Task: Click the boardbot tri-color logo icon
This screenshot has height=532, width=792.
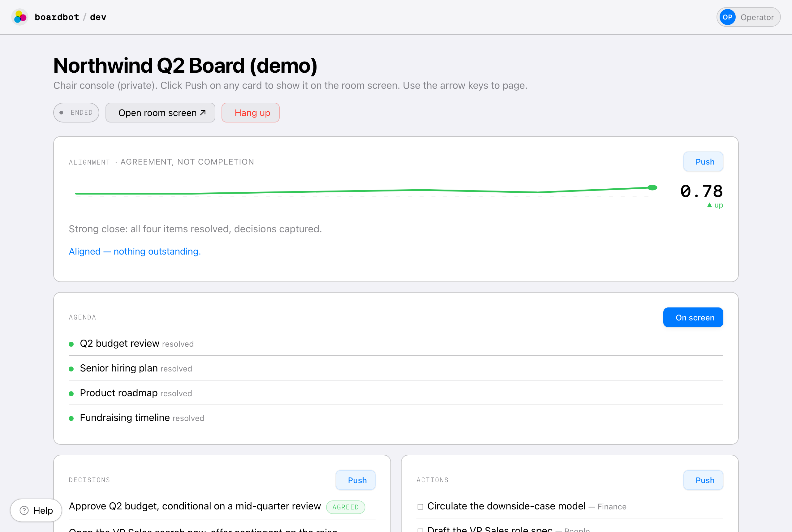Action: click(x=20, y=17)
